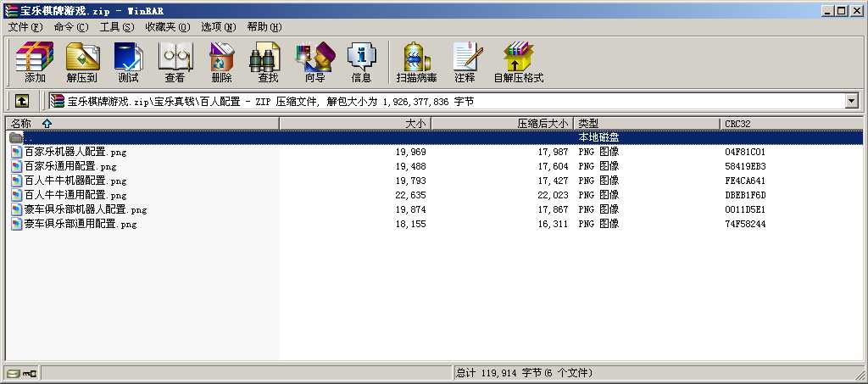Click icon of 百人牛牛通用配置.png
The height and width of the screenshot is (384, 868).
[17, 195]
